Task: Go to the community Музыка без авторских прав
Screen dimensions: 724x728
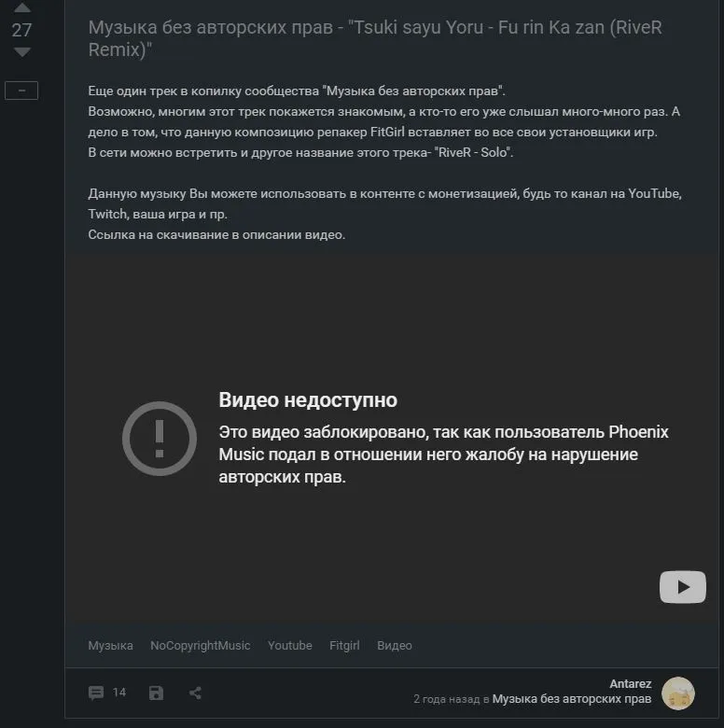Action: 572,699
